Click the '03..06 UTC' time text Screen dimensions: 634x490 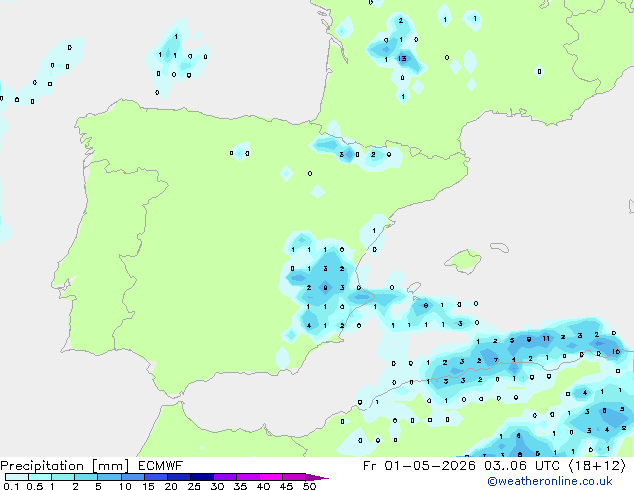click(522, 466)
